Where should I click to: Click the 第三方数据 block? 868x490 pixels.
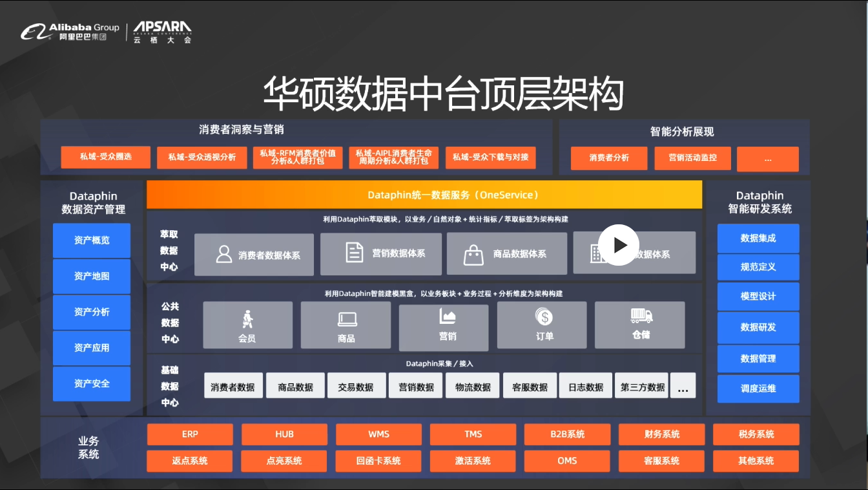pos(642,387)
